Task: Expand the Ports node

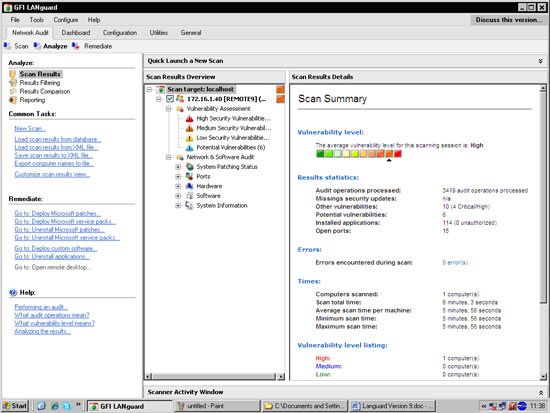Action: (178, 176)
